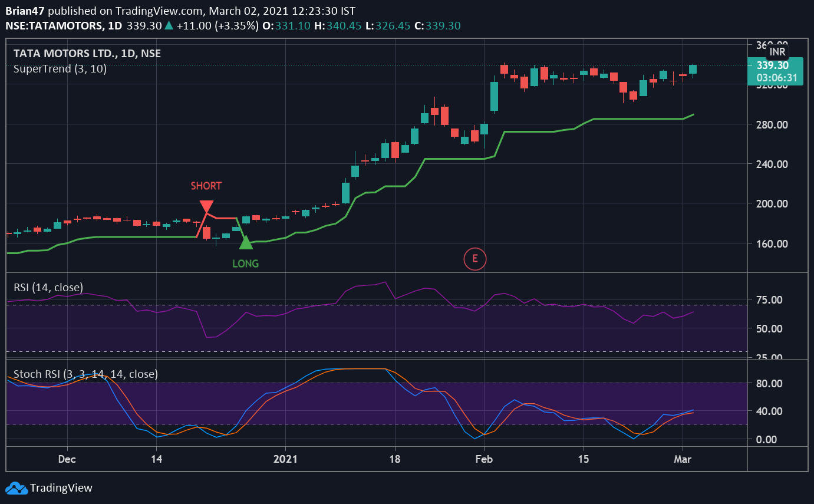The height and width of the screenshot is (504, 814).
Task: Click the 50.00 RSI axis label
Action: coord(769,328)
